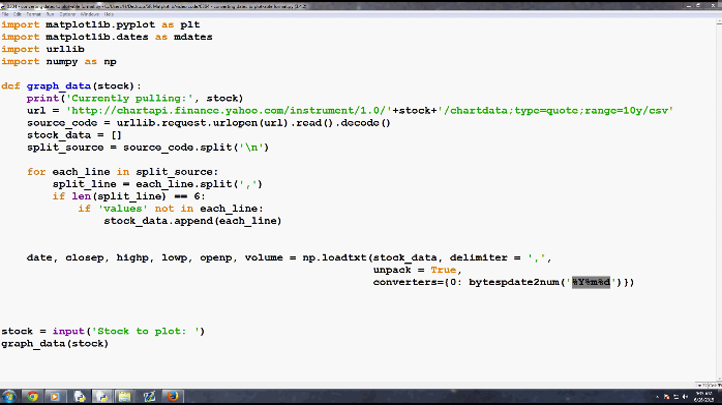The width and height of the screenshot is (722, 405).
Task: Open the taskbar clock and date
Action: pyautogui.click(x=704, y=397)
